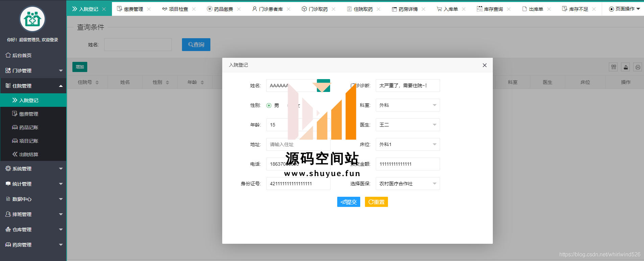Click the 身份证号 input field
The image size is (644, 261).
click(x=298, y=184)
